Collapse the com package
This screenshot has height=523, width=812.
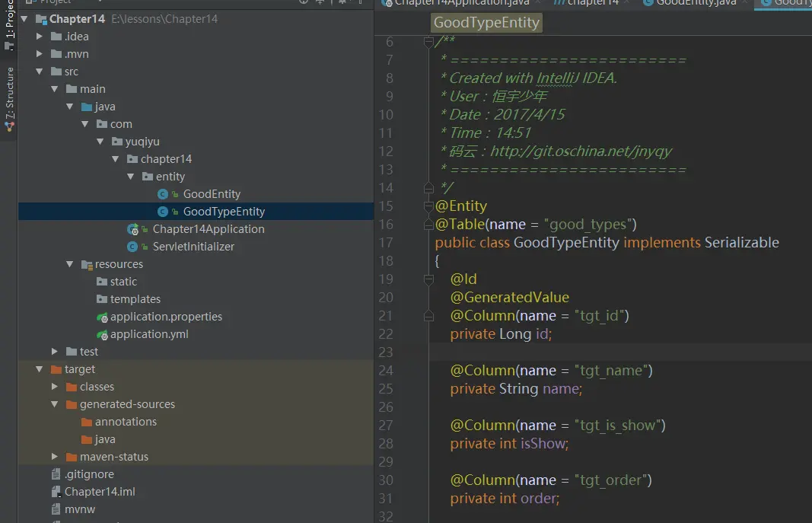85,124
